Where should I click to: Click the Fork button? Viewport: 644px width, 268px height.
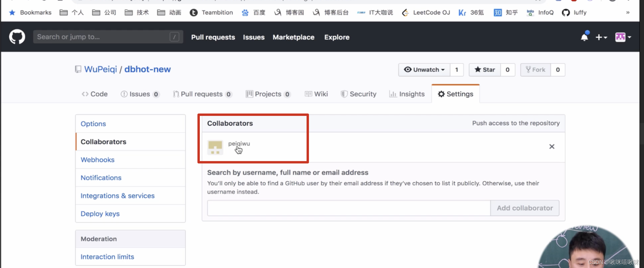[x=535, y=70]
